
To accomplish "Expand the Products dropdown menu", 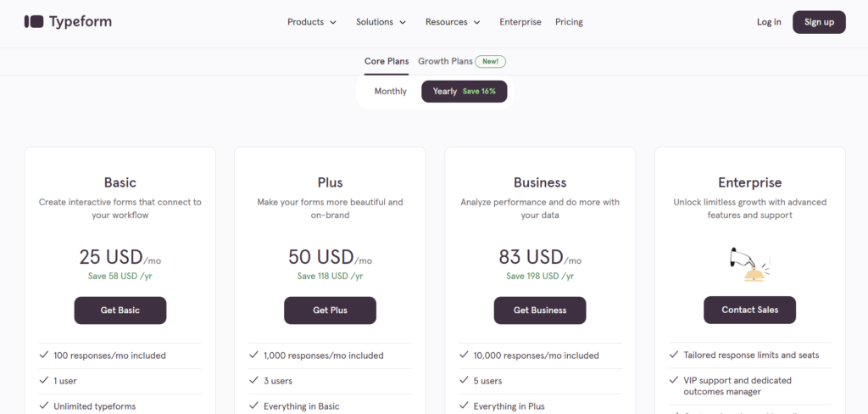I will point(312,22).
